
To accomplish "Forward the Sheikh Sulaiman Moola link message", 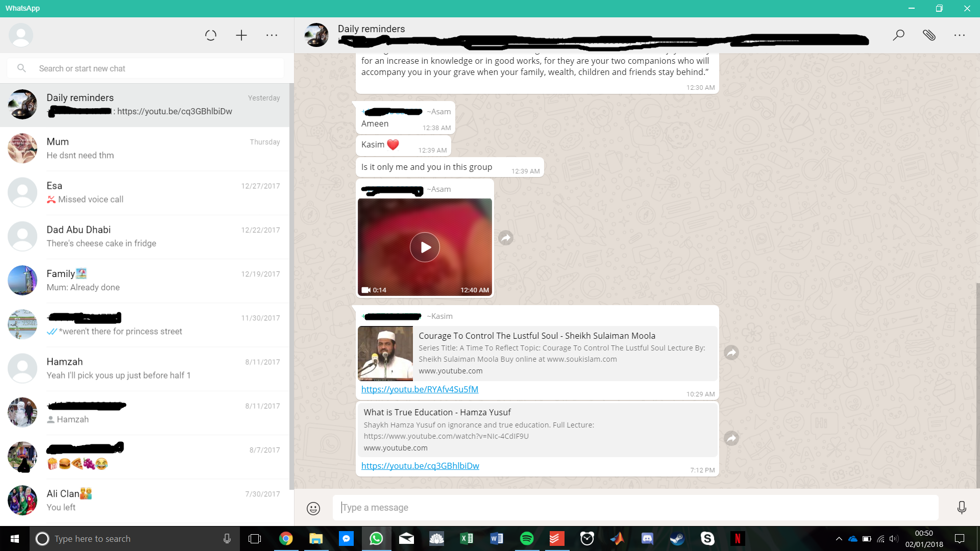I will [731, 353].
